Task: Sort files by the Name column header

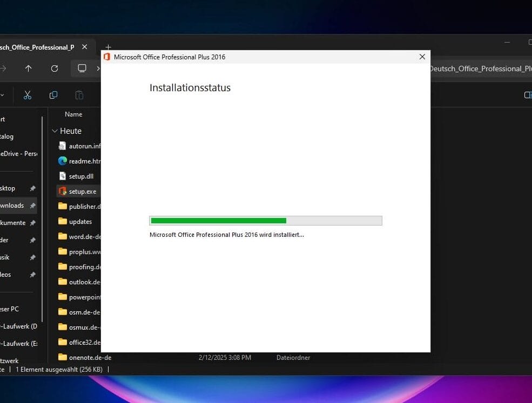Action: pyautogui.click(x=73, y=114)
